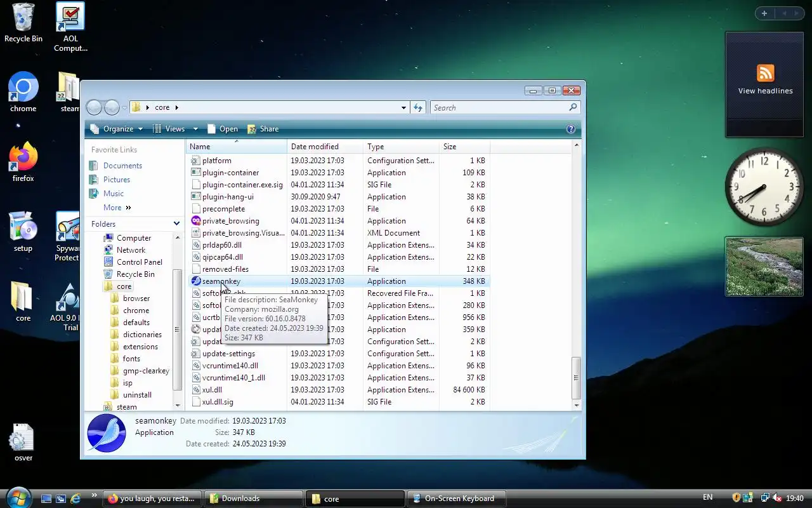Open Pictures favorite link

pyautogui.click(x=117, y=180)
